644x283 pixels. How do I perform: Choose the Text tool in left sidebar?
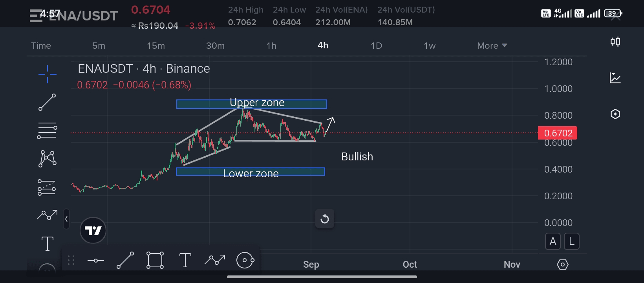47,244
